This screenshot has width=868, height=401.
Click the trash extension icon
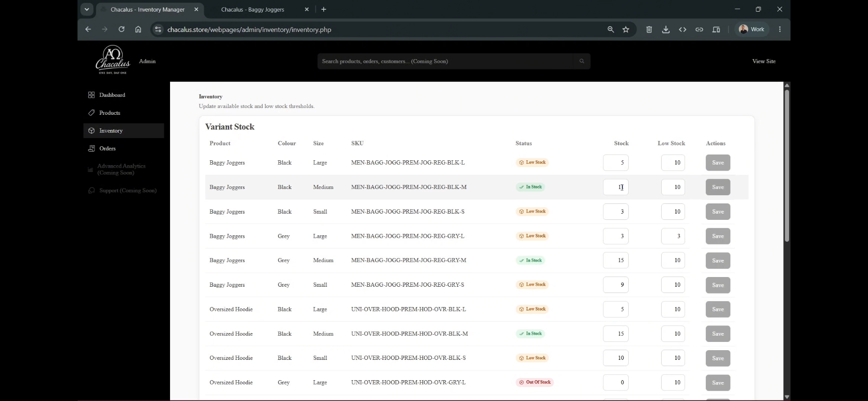coord(649,30)
